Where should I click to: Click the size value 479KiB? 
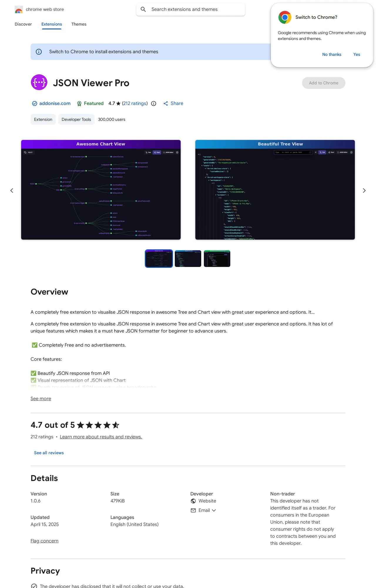coord(117,501)
